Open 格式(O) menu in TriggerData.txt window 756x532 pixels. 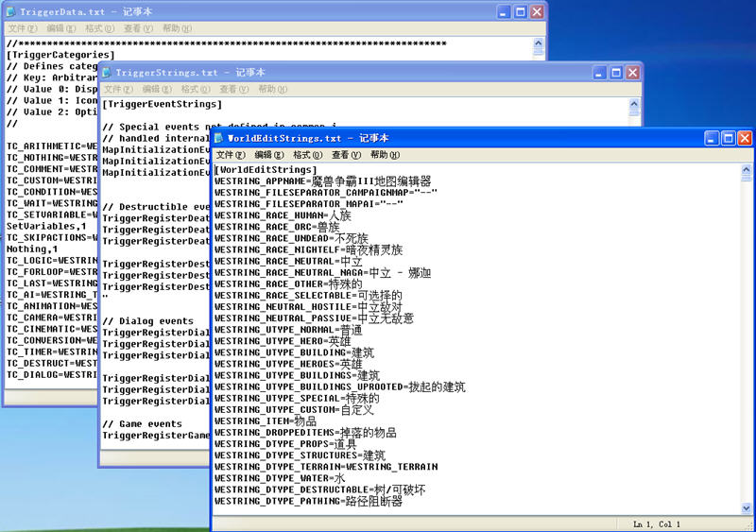[99, 28]
